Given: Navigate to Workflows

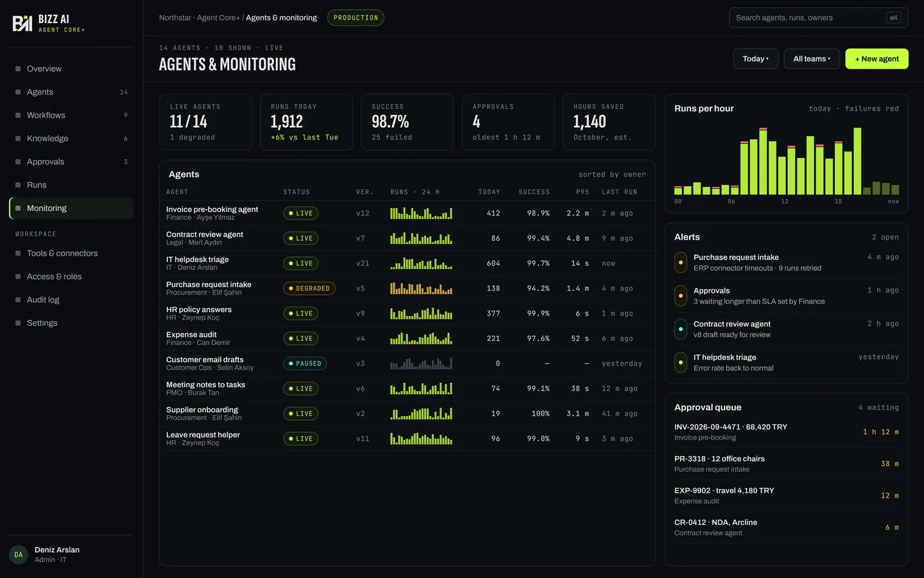Looking at the screenshot, I should (x=71, y=115).
